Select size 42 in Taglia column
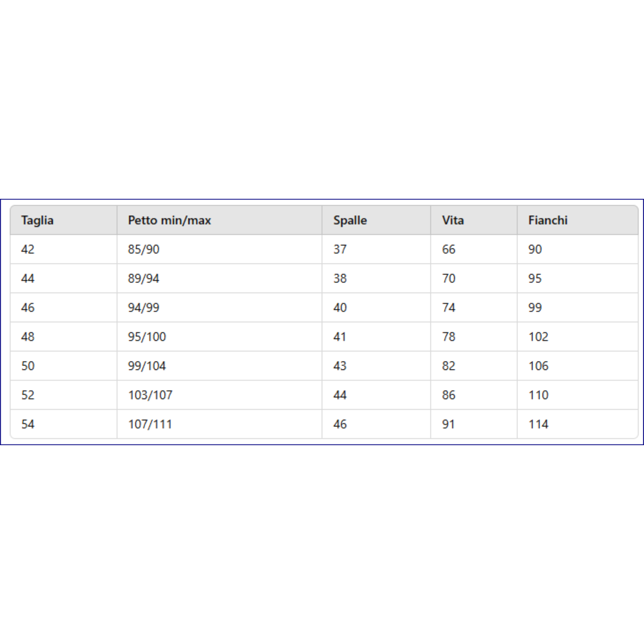 pyautogui.click(x=28, y=249)
